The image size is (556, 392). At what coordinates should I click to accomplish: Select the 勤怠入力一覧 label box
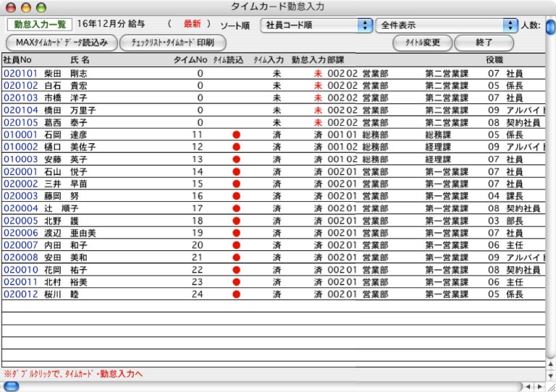point(39,25)
